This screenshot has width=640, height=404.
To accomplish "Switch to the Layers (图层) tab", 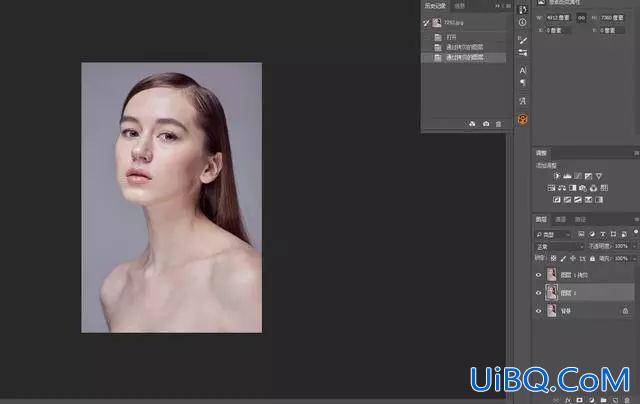I will (541, 220).
